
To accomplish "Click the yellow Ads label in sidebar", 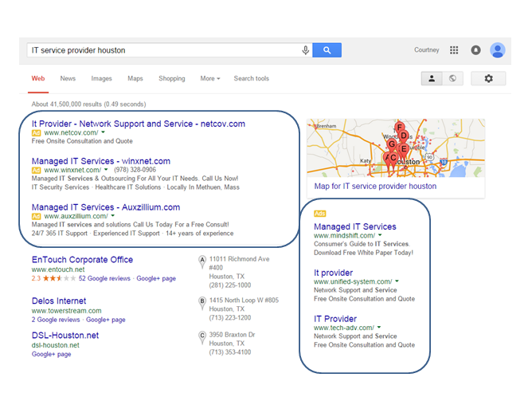I will (x=319, y=214).
